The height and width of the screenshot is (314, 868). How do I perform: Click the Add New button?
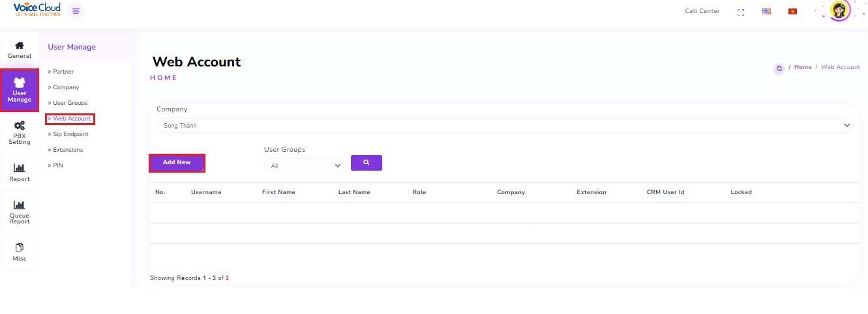pyautogui.click(x=177, y=162)
